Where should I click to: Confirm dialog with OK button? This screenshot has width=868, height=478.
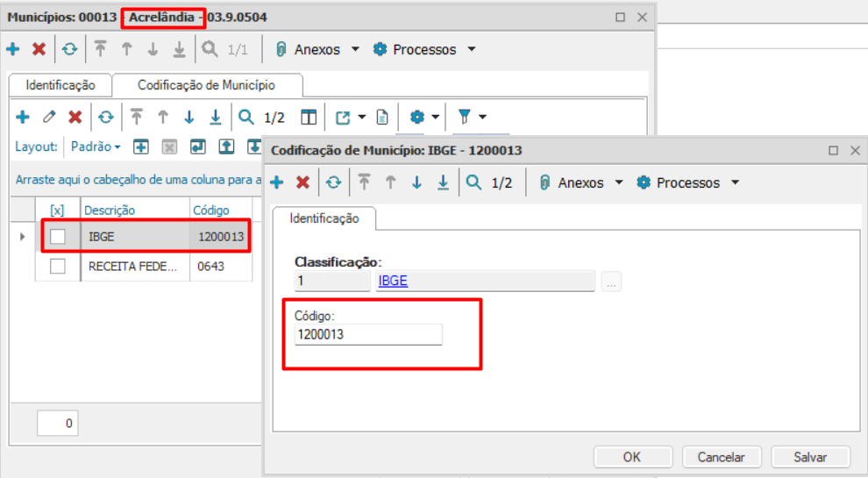[632, 457]
